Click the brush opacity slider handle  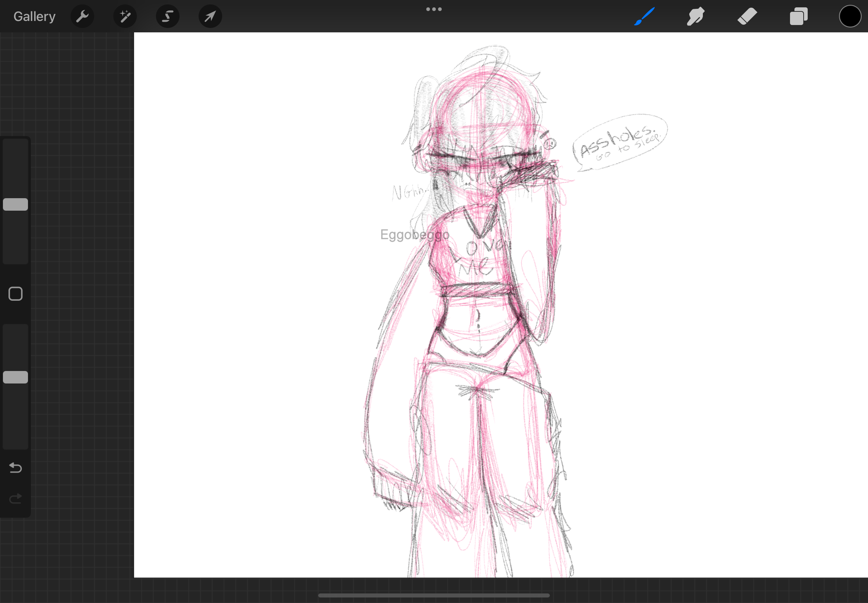pyautogui.click(x=15, y=377)
